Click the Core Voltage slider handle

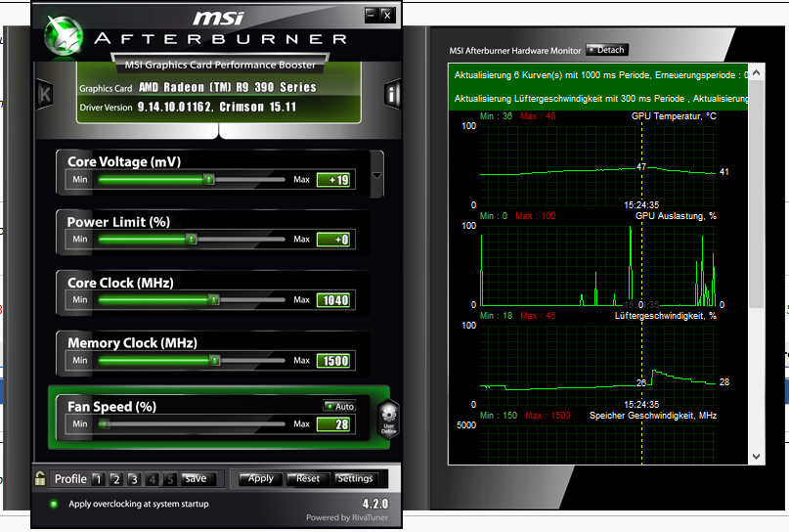click(209, 179)
